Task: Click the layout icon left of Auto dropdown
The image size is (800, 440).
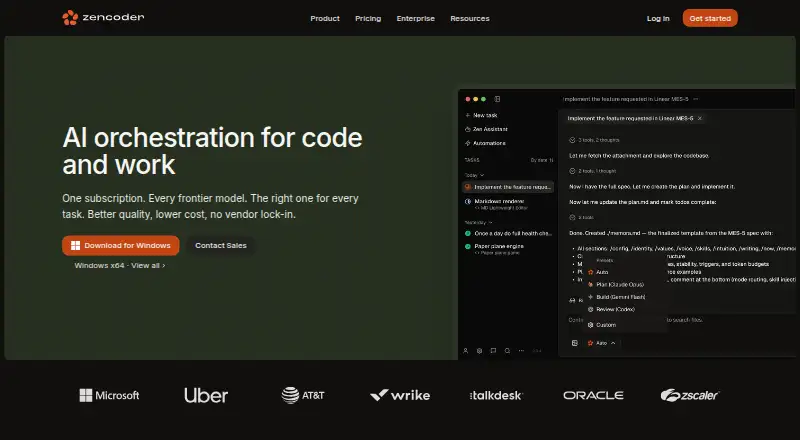Action: [574, 343]
